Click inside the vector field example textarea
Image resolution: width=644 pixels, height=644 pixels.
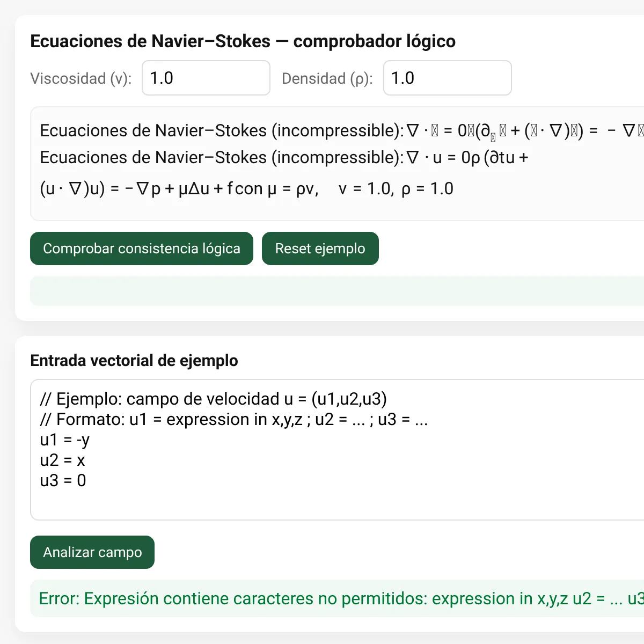tap(337, 450)
